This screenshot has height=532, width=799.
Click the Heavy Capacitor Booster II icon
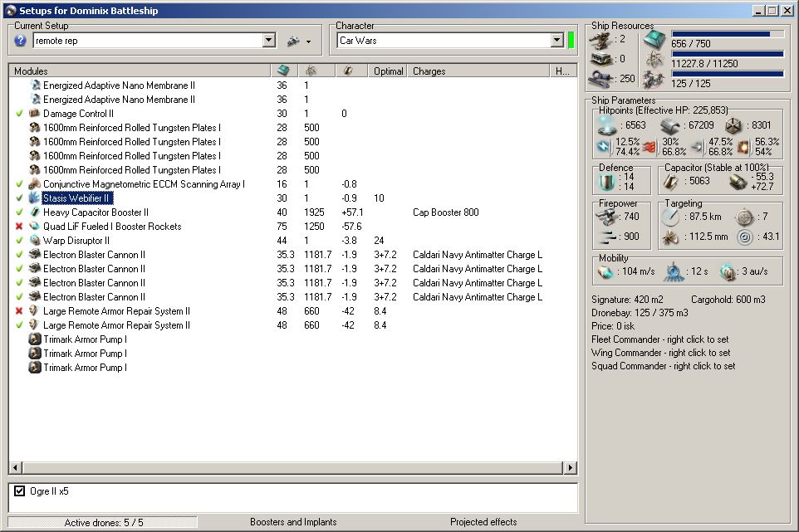34,212
